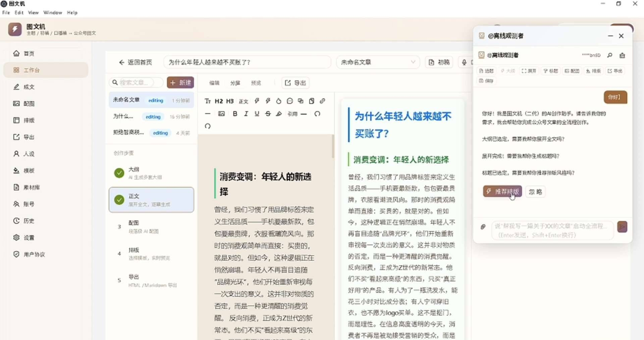Click the 展开 chip in chat panel
Screen dimensions: 644x340
(529, 71)
